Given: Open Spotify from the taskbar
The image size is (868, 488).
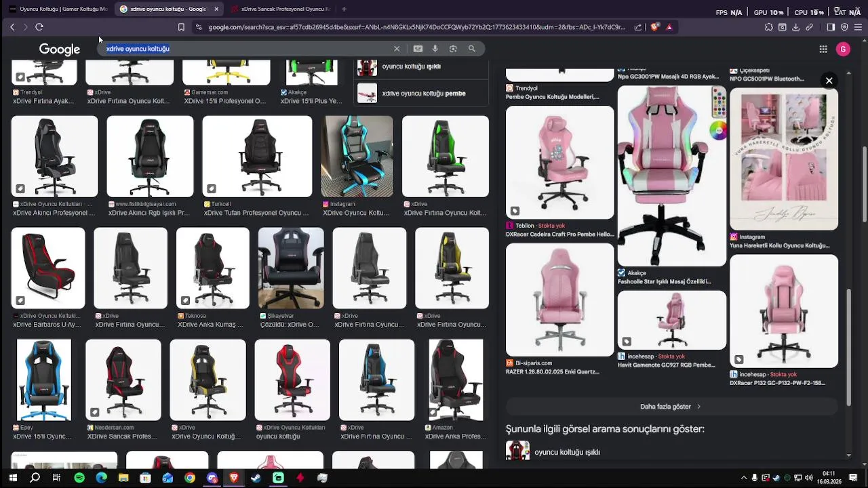Looking at the screenshot, I should coord(79,478).
